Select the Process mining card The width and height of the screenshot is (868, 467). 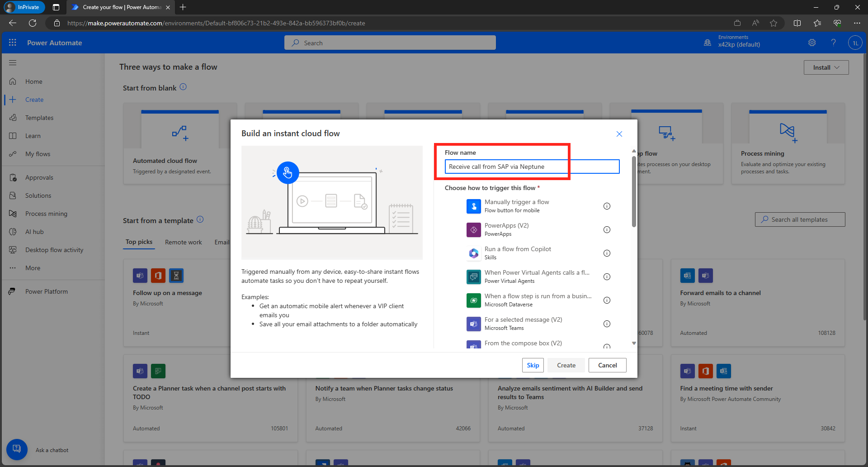click(788, 143)
